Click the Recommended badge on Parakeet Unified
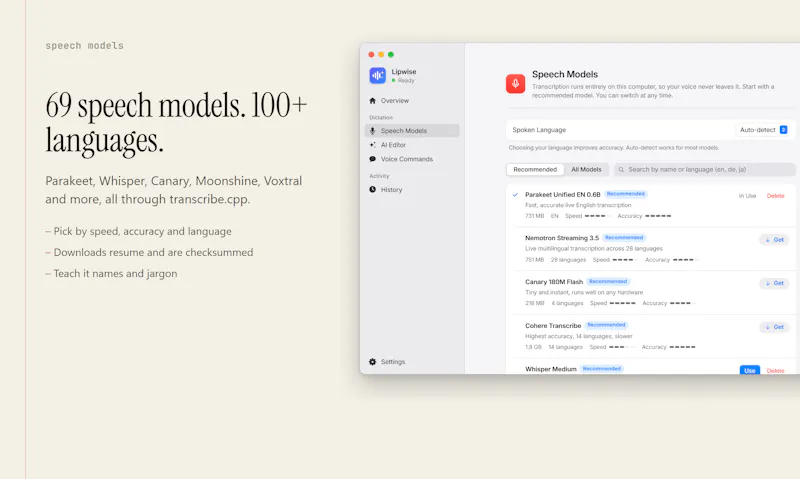This screenshot has width=800, height=479. [x=626, y=194]
